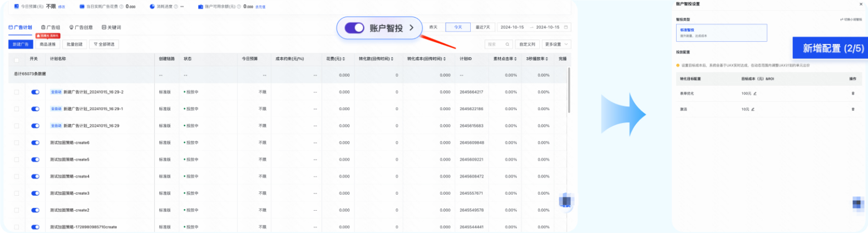Click the 去充值 link
This screenshot has height=233, width=868.
(x=260, y=7)
